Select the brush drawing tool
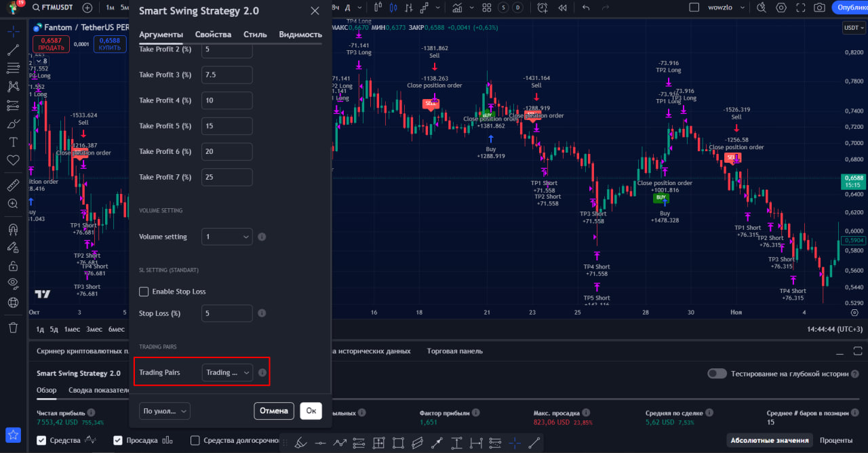This screenshot has width=868, height=453. [13, 124]
